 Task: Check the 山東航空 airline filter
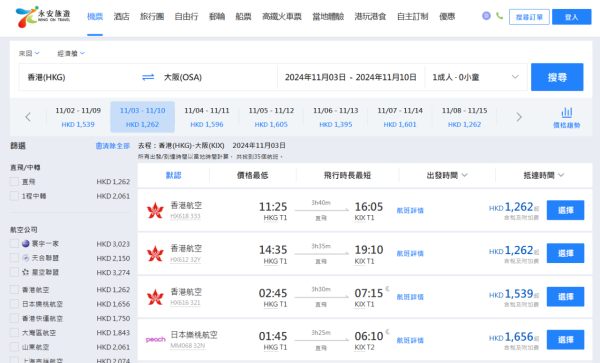[x=14, y=347]
